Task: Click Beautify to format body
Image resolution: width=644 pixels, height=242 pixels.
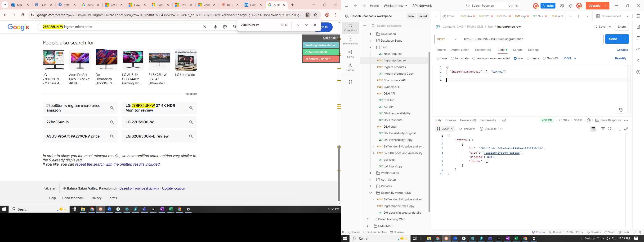Action: click(x=621, y=58)
